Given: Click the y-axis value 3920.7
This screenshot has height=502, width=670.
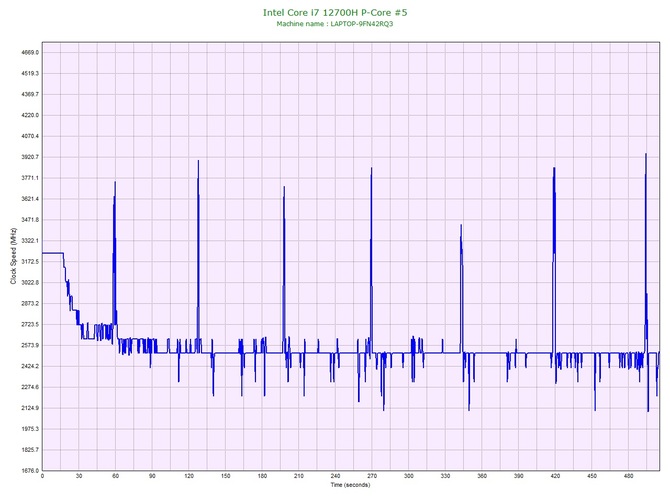Looking at the screenshot, I should pos(30,157).
